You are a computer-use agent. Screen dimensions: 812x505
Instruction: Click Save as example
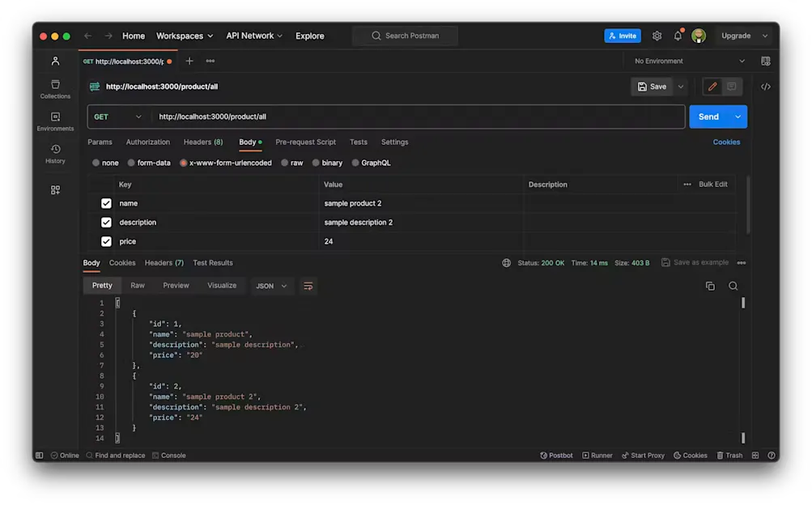point(695,263)
